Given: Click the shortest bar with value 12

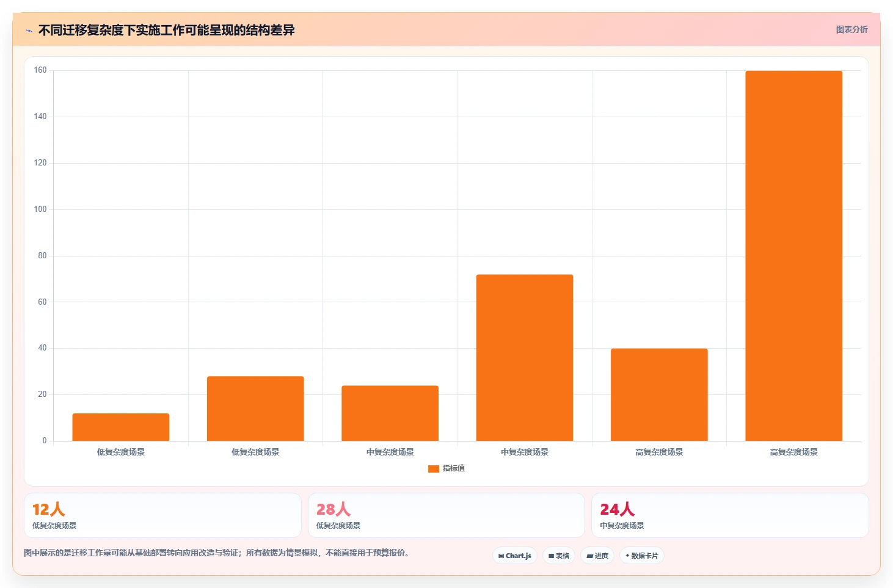Looking at the screenshot, I should click(x=121, y=427).
